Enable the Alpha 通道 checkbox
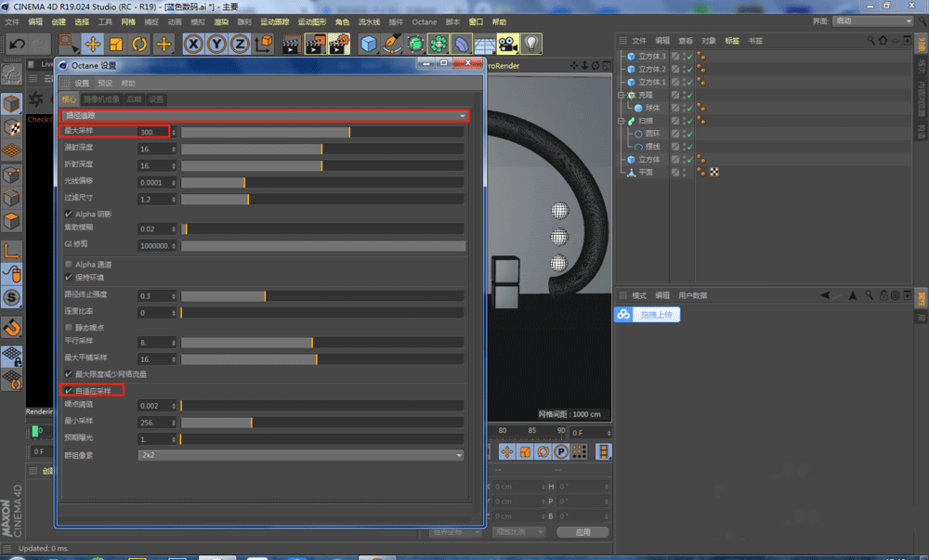The width and height of the screenshot is (929, 560). pyautogui.click(x=69, y=265)
